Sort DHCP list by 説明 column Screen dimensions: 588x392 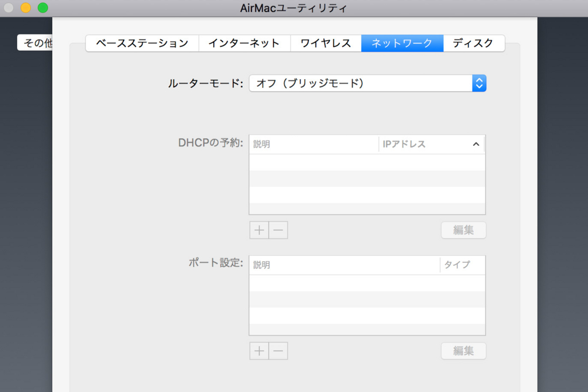coord(314,144)
